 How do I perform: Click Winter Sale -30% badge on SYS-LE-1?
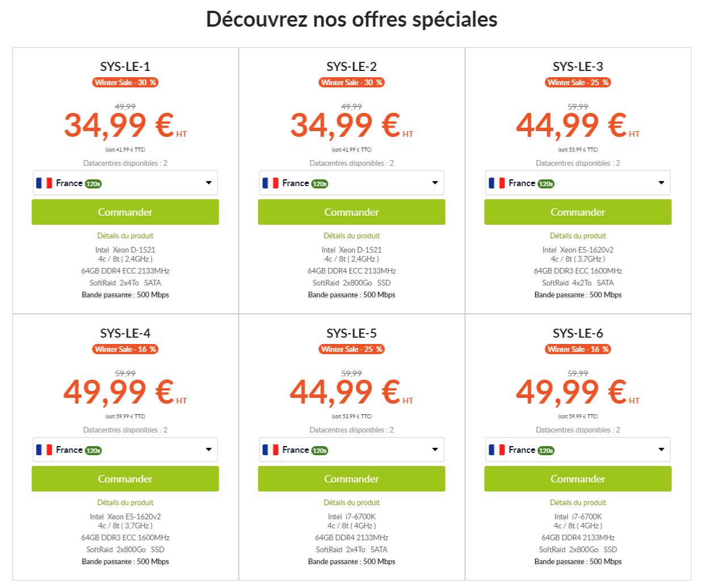(125, 82)
